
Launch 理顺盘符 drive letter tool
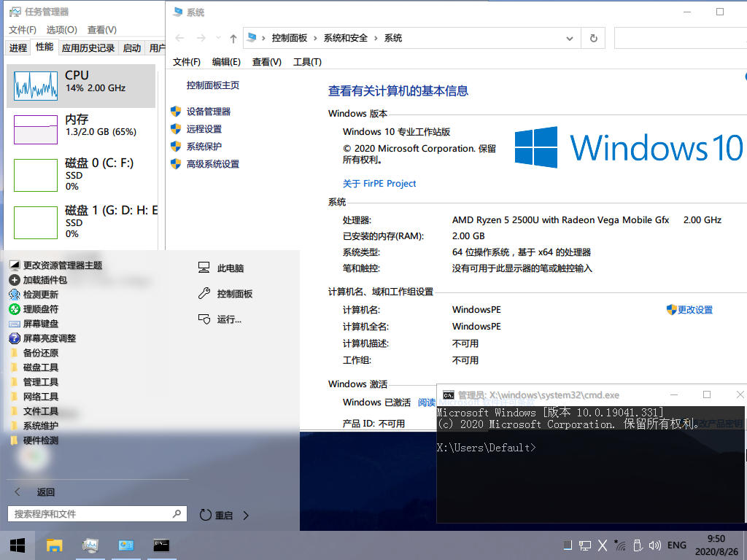[40, 309]
